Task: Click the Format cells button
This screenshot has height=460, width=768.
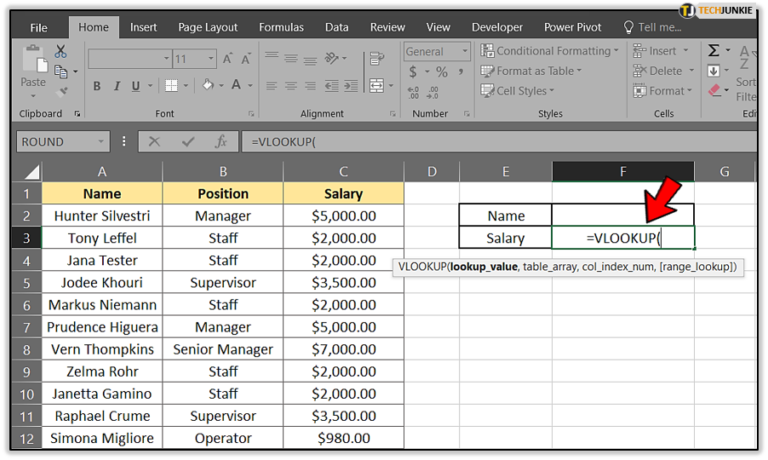Action: (x=663, y=91)
